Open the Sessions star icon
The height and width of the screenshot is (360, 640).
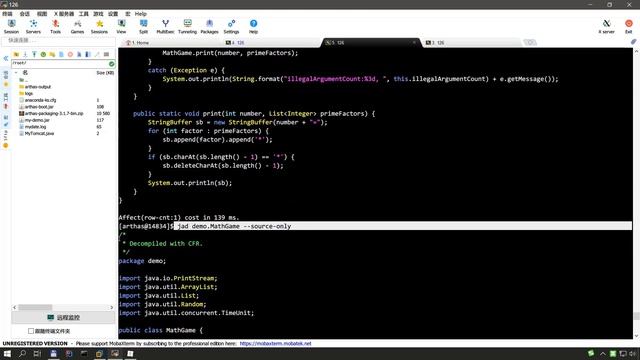[99, 26]
